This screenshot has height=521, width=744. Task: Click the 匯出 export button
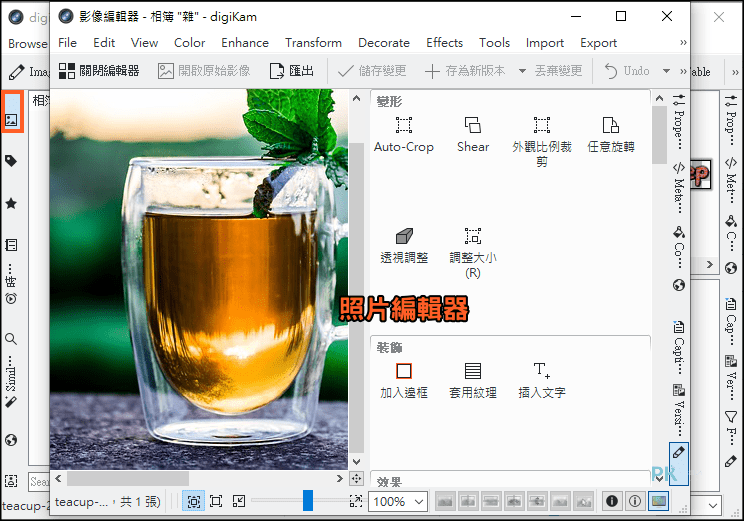291,71
